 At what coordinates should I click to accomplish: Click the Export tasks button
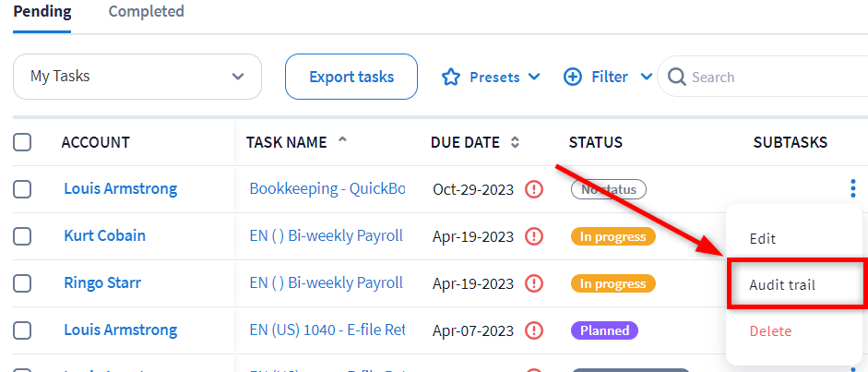click(351, 77)
